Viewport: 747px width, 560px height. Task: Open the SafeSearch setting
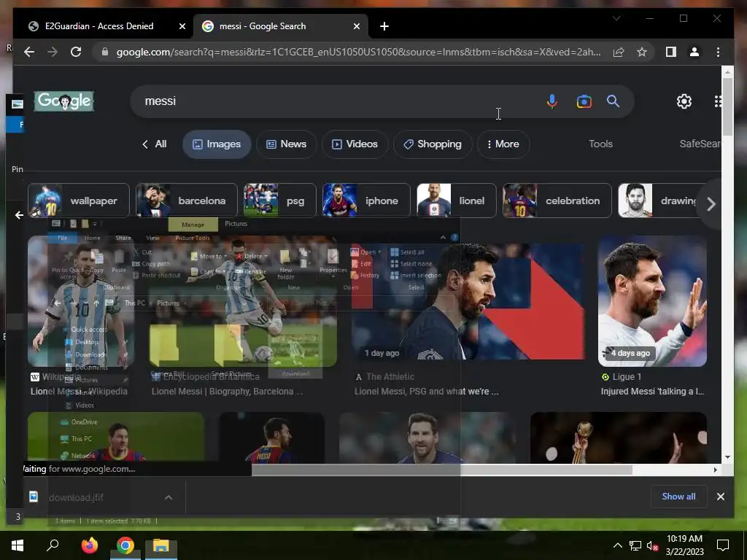[700, 144]
